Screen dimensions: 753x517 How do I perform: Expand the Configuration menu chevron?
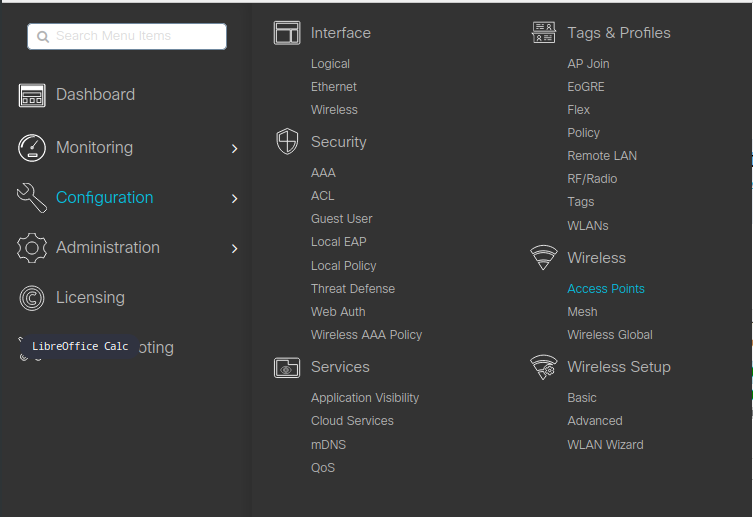click(x=234, y=199)
